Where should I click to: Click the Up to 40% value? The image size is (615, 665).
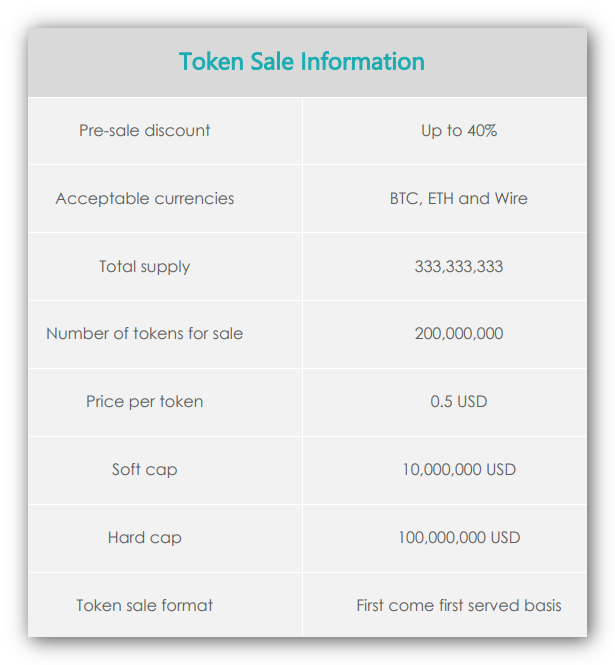(458, 131)
